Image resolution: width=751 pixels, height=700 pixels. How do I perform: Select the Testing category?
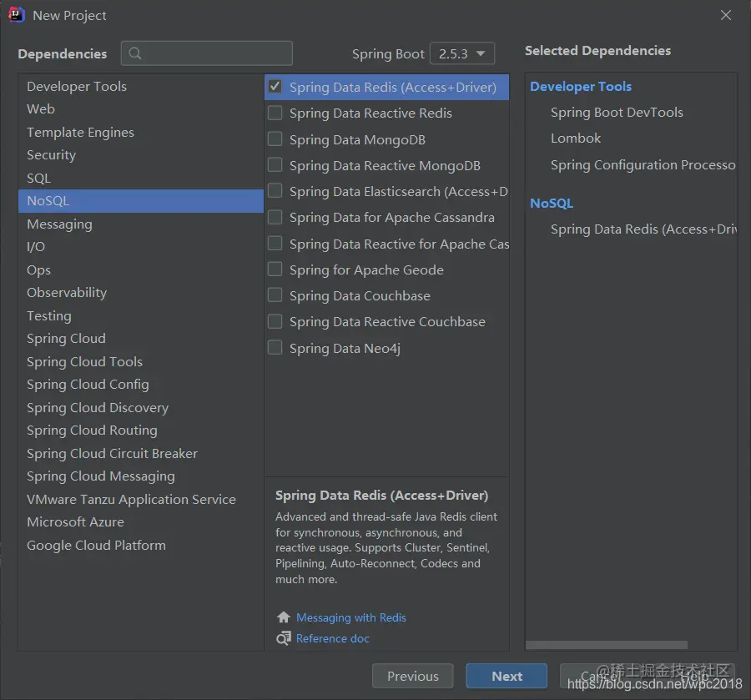[141, 315]
